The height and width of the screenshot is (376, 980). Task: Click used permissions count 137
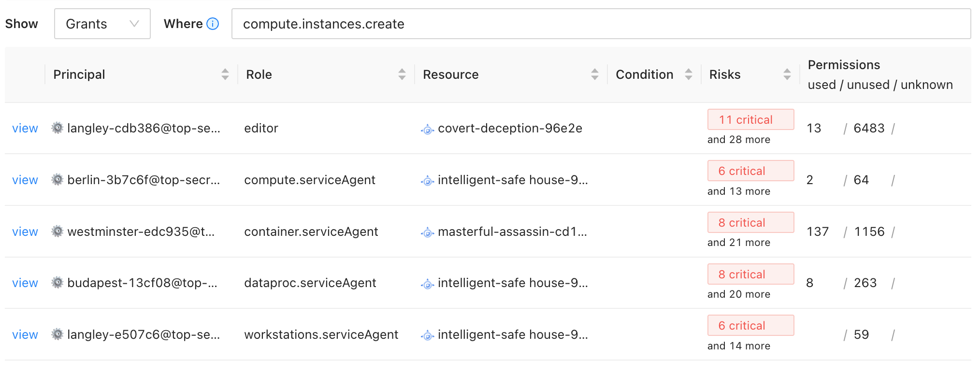point(818,231)
